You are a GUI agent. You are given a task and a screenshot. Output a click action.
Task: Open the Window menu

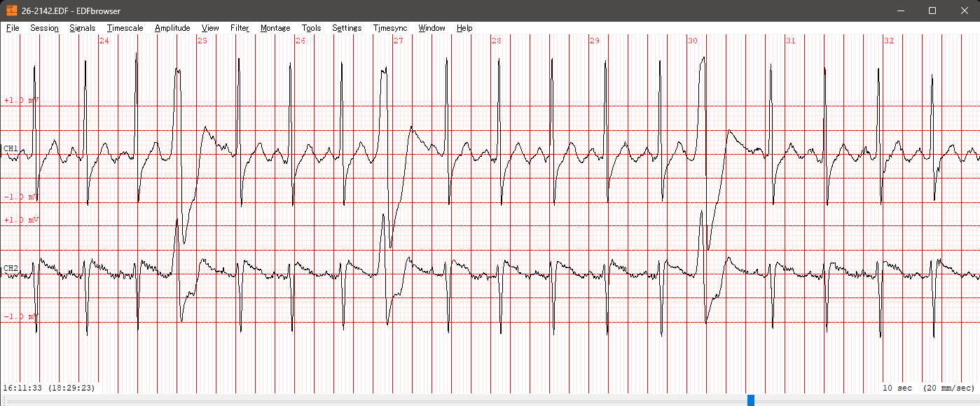432,28
